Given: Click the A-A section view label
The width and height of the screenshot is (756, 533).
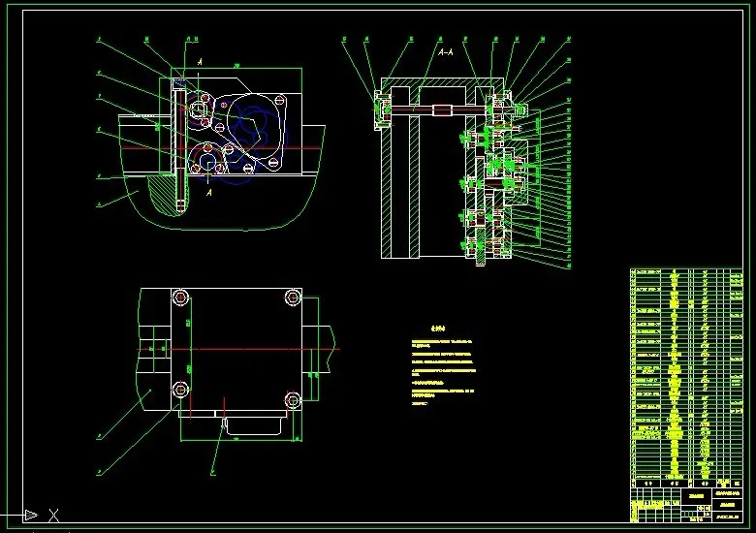Looking at the screenshot, I should 446,51.
